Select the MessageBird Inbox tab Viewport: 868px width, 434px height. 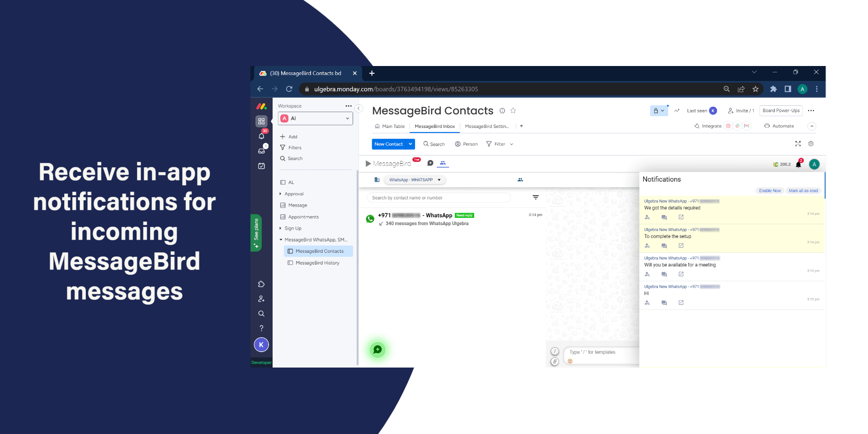pyautogui.click(x=435, y=127)
